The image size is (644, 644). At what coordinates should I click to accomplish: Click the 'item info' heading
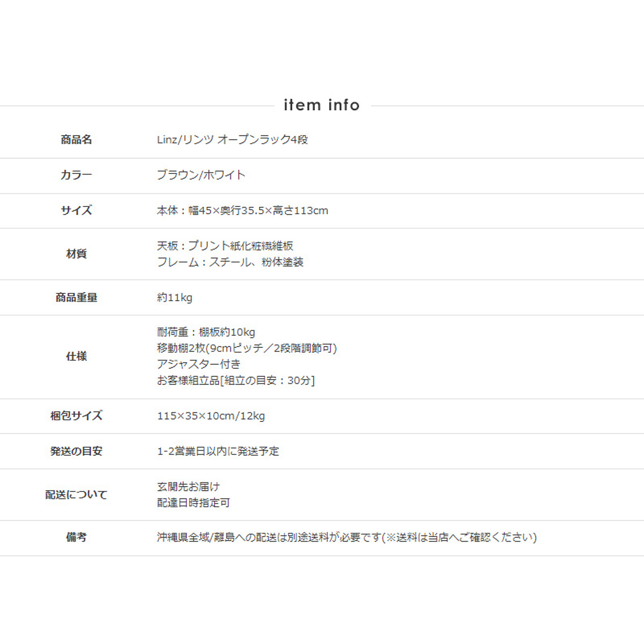tap(322, 105)
